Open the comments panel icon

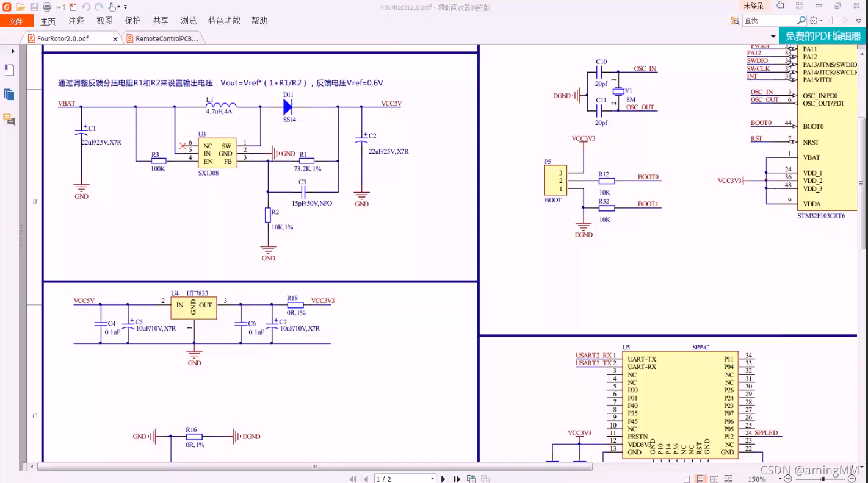(x=9, y=119)
